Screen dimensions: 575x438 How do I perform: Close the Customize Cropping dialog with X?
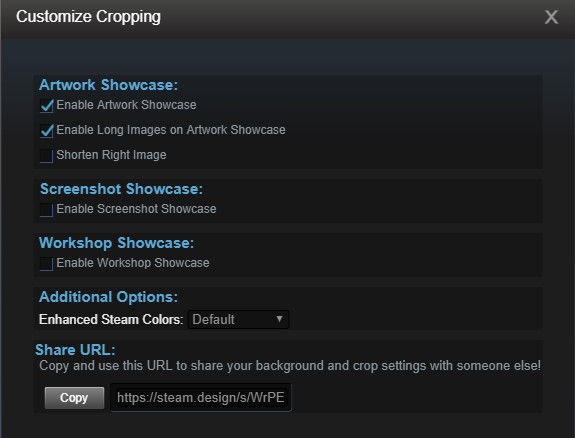click(x=551, y=17)
